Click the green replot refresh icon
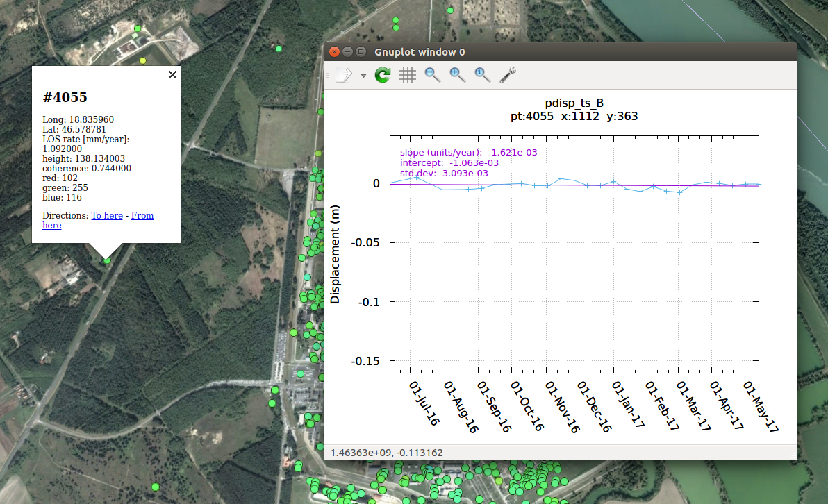This screenshot has width=828, height=504. [383, 75]
